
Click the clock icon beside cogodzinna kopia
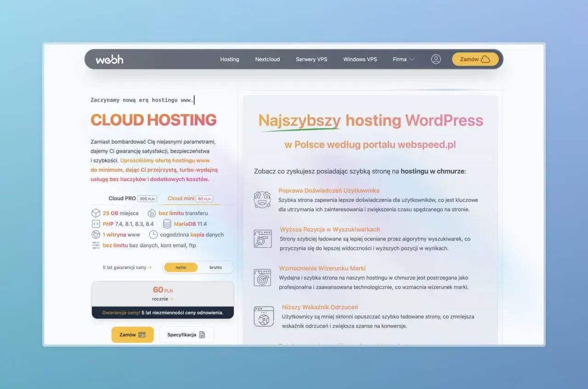(153, 235)
